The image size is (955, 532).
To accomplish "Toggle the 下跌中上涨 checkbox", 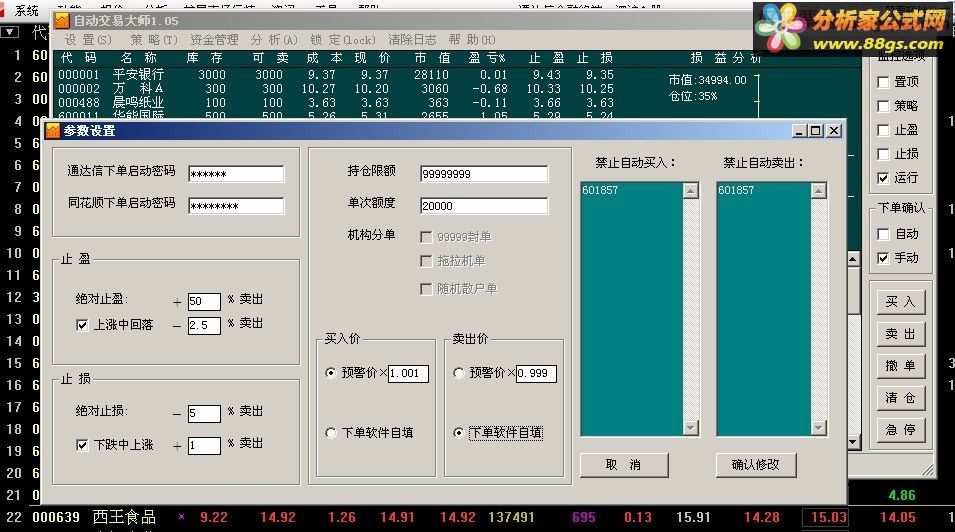I will point(82,445).
